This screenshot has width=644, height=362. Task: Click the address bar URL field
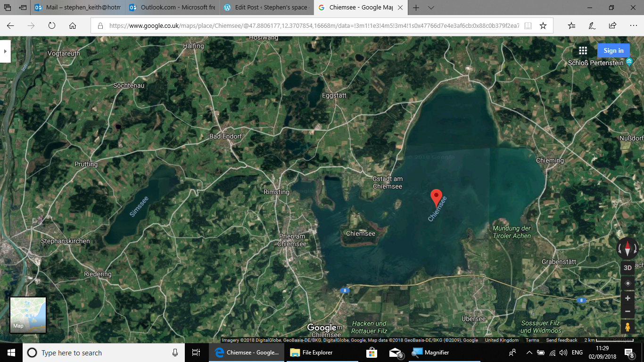[x=314, y=26]
